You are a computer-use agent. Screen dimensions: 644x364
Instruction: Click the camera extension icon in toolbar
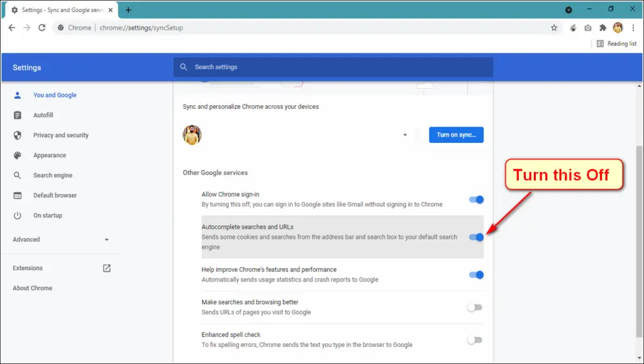point(588,28)
